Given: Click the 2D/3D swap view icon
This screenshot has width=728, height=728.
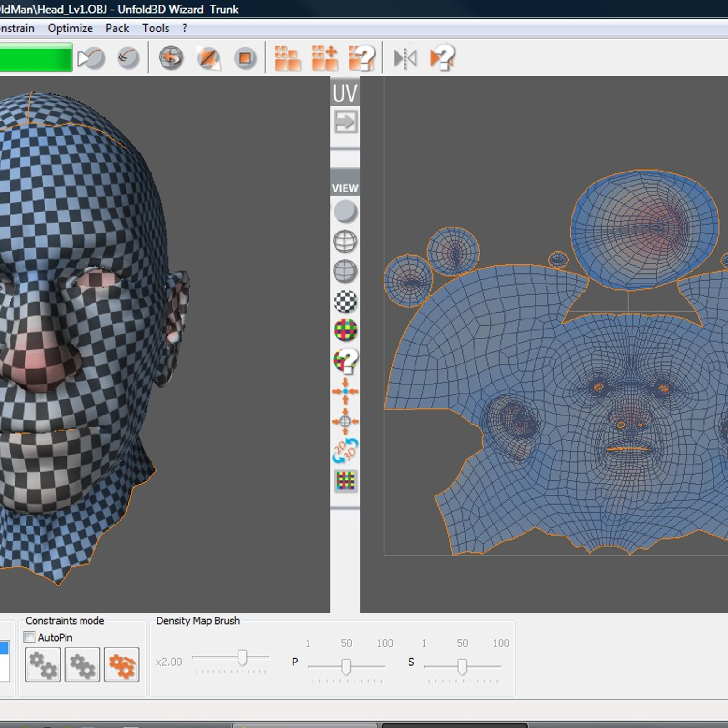Looking at the screenshot, I should [345, 450].
